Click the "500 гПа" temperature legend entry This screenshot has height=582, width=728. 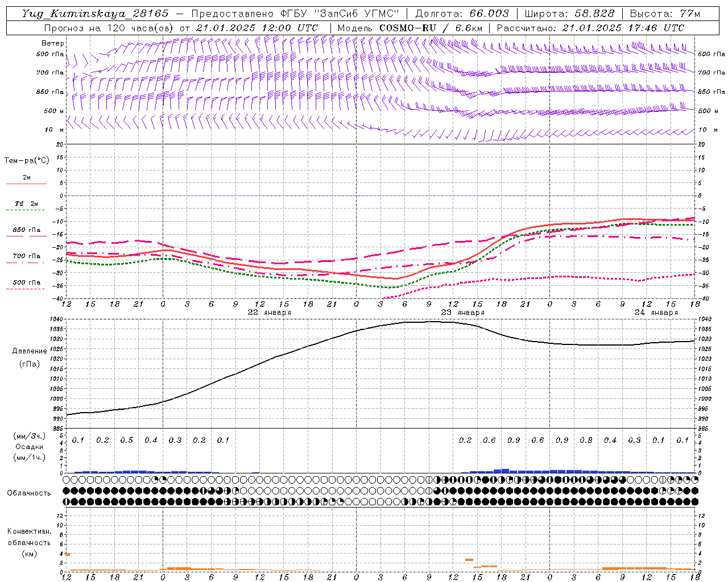pos(27,282)
